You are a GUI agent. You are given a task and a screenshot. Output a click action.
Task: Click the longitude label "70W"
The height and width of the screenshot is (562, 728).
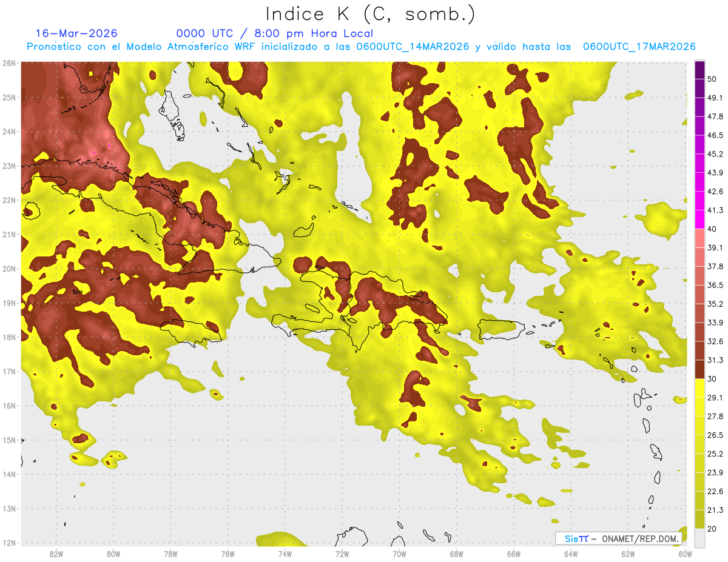(399, 554)
